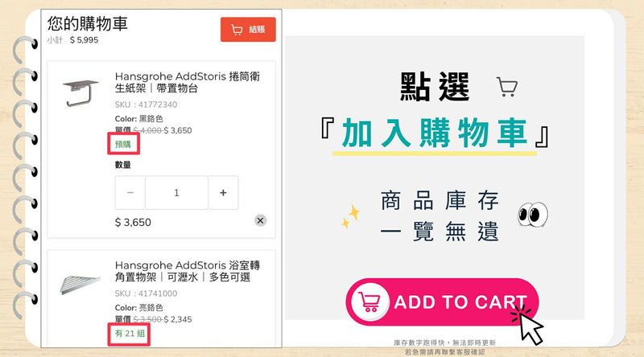
Task: Open the corner shelf product thumbnail
Action: [80, 284]
